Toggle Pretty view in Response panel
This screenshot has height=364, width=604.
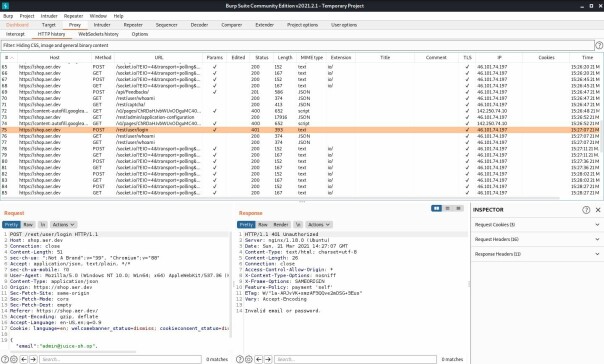click(x=246, y=224)
